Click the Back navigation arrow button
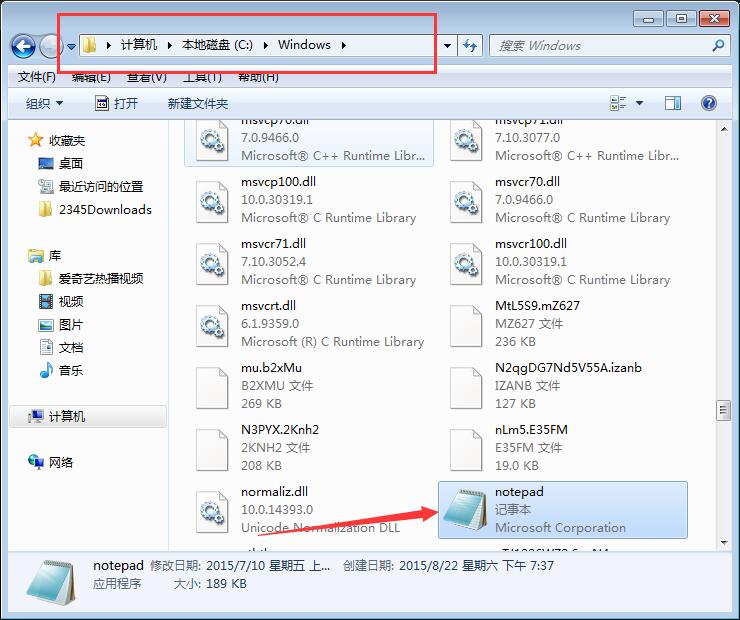This screenshot has height=620, width=740. pos(23,46)
